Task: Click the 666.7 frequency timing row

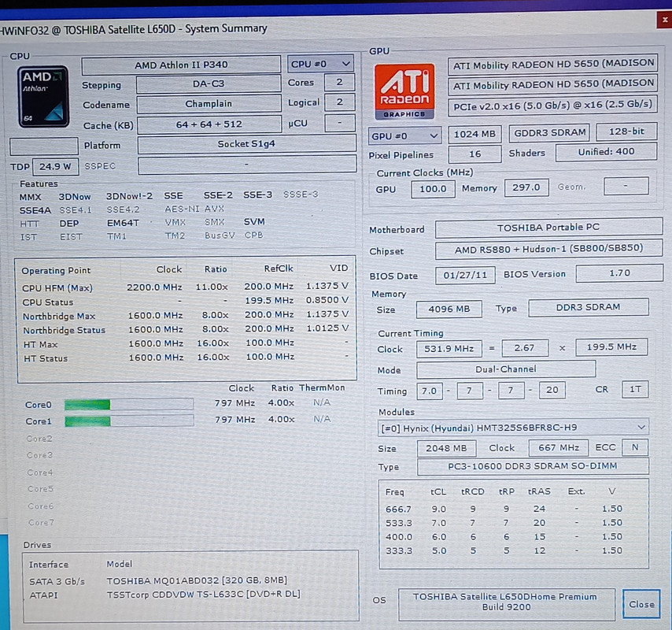Action: click(x=504, y=509)
